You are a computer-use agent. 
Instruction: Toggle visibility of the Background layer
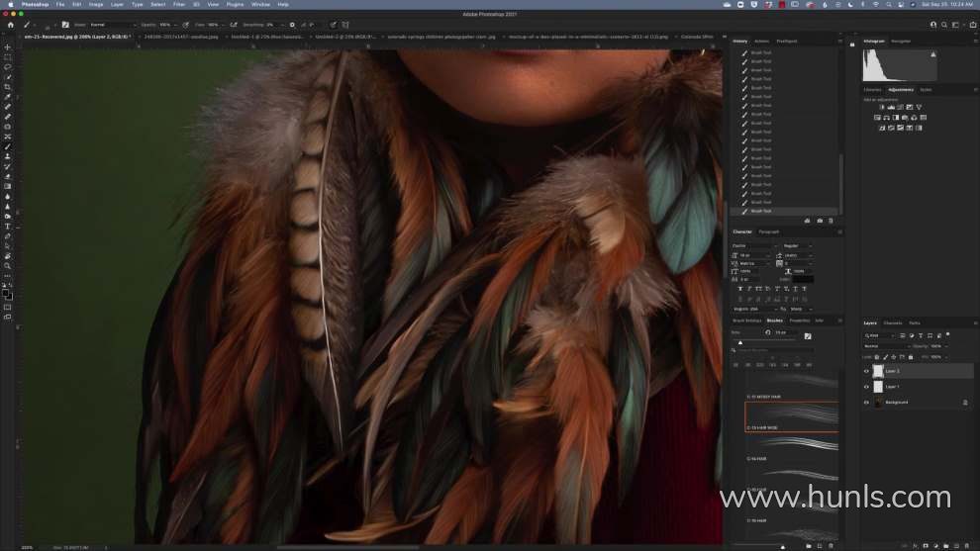(x=867, y=403)
